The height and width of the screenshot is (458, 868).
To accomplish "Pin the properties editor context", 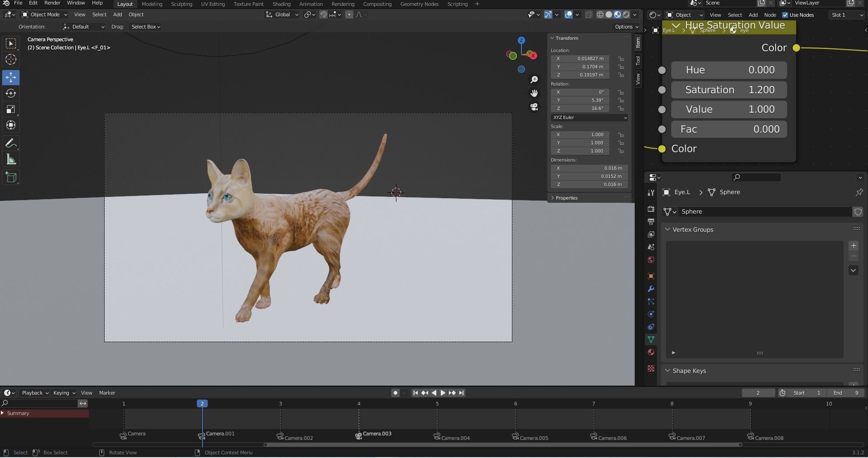I will click(x=859, y=192).
